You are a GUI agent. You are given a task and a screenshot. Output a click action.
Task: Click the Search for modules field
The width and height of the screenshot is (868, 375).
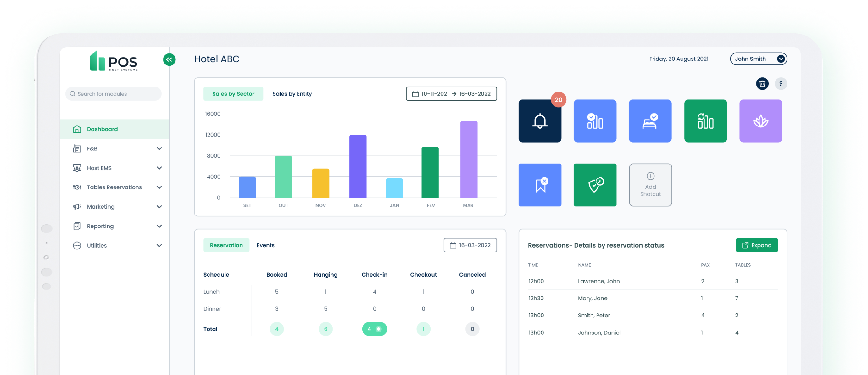(114, 94)
